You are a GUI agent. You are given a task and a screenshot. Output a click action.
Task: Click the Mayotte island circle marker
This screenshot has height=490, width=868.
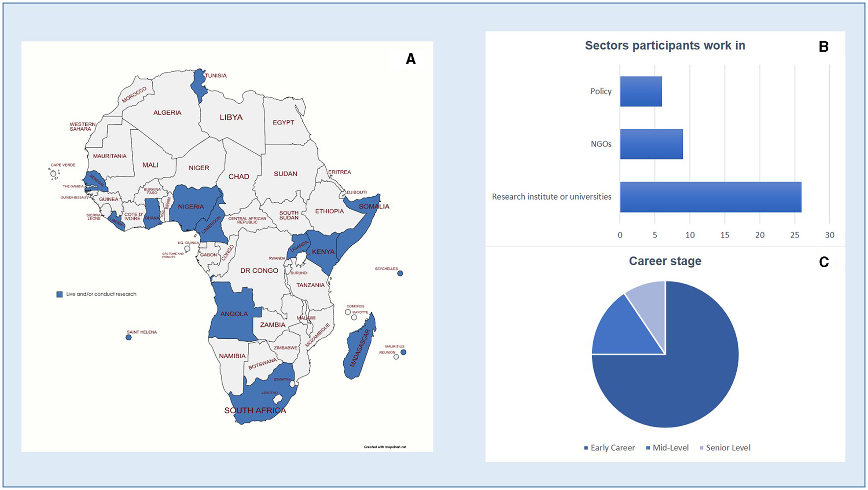354,317
